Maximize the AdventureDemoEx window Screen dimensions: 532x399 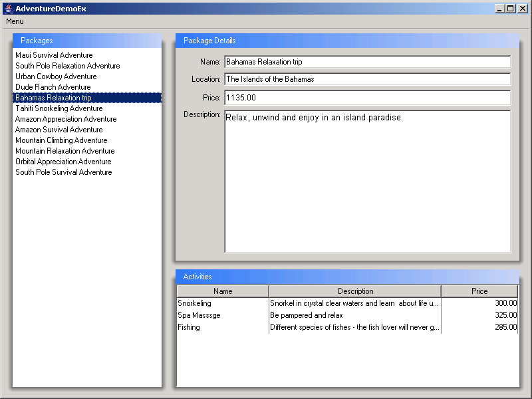click(510, 9)
